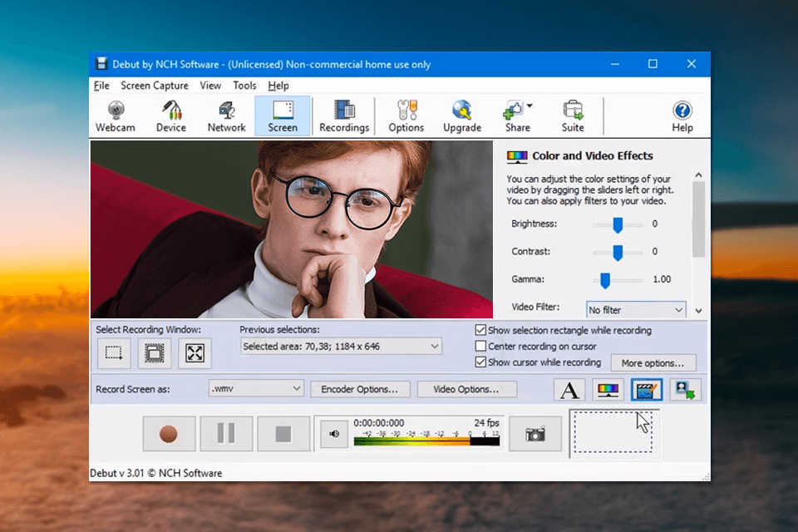Screen dimensions: 798x532
Task: Switch to the Network capture source
Action: (x=226, y=115)
